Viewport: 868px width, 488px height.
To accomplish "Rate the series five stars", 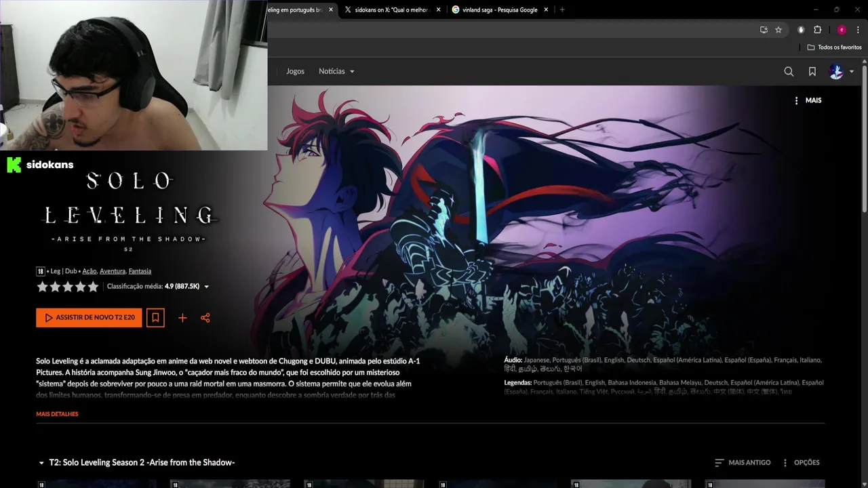I will click(93, 287).
